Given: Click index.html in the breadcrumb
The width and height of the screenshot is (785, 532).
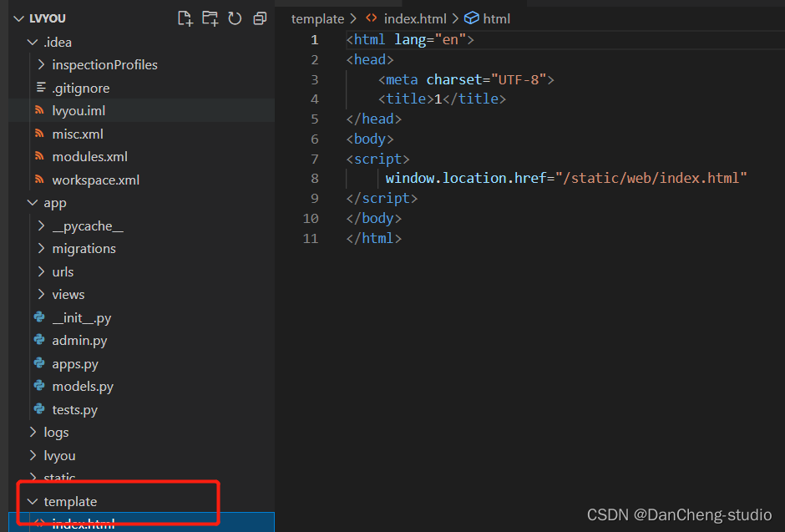Looking at the screenshot, I should (415, 19).
